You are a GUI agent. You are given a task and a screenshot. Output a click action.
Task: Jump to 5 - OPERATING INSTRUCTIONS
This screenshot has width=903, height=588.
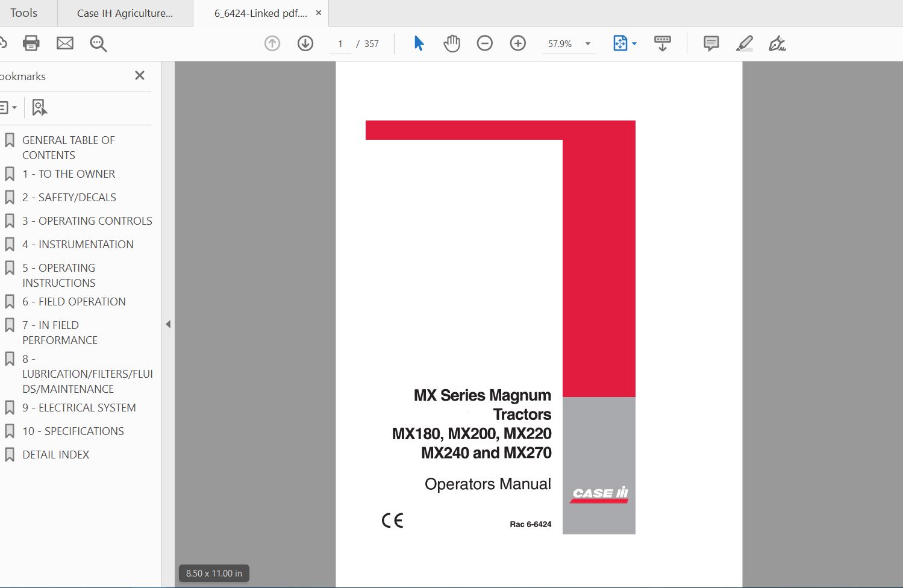coord(59,275)
